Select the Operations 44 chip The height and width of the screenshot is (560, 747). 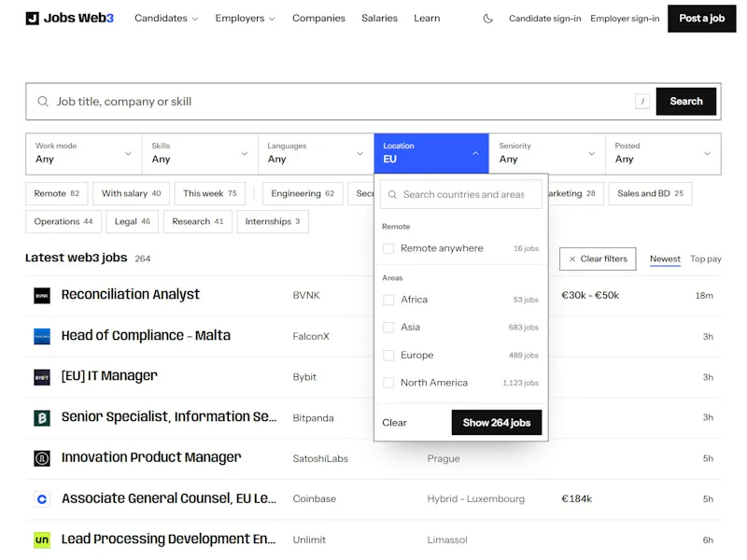coord(63,222)
